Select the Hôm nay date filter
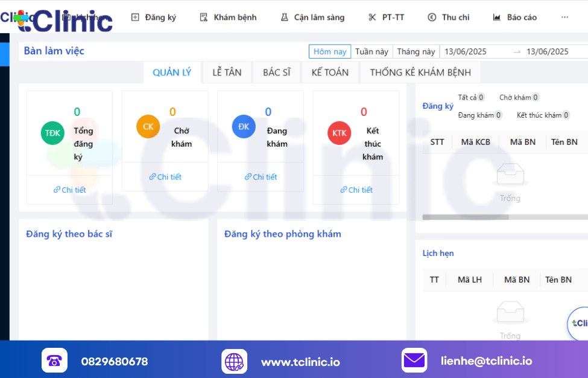Image resolution: width=588 pixels, height=378 pixels. 330,51
